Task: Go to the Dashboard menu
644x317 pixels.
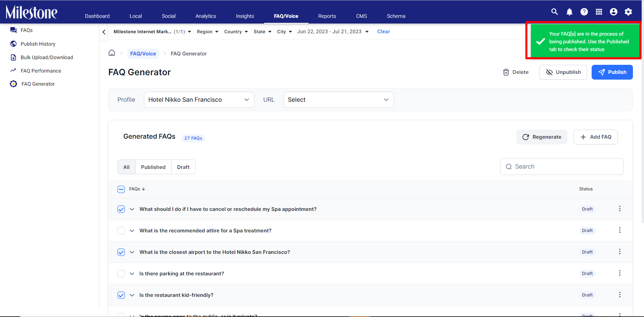Action: tap(97, 16)
